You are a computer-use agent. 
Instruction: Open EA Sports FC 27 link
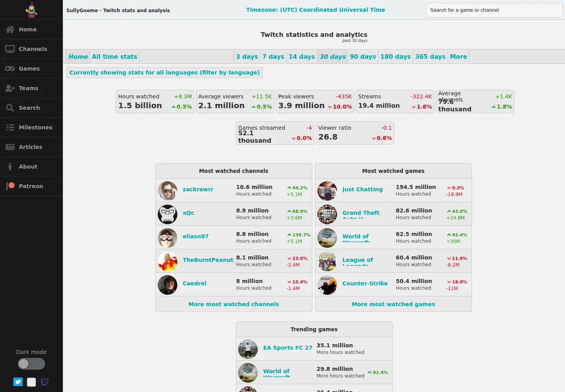tap(288, 348)
